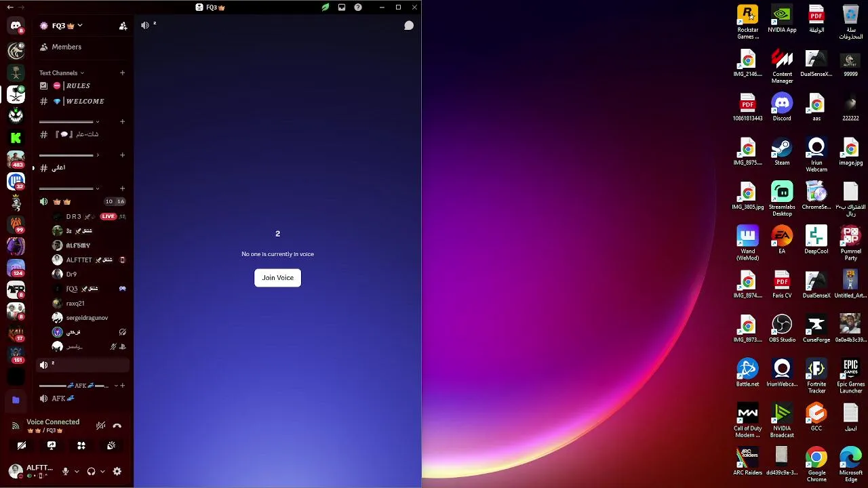This screenshot has height=488, width=868.
Task: Go back using Discord back arrow
Action: [9, 7]
